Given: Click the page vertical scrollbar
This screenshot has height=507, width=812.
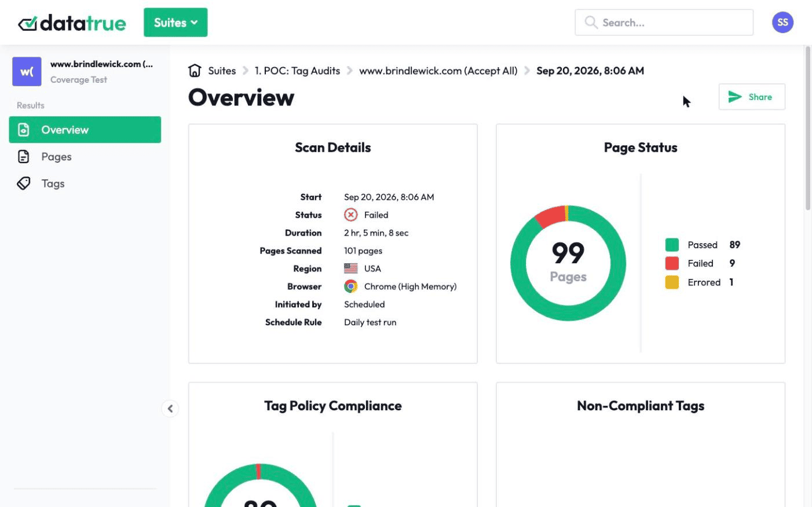Looking at the screenshot, I should (x=808, y=127).
